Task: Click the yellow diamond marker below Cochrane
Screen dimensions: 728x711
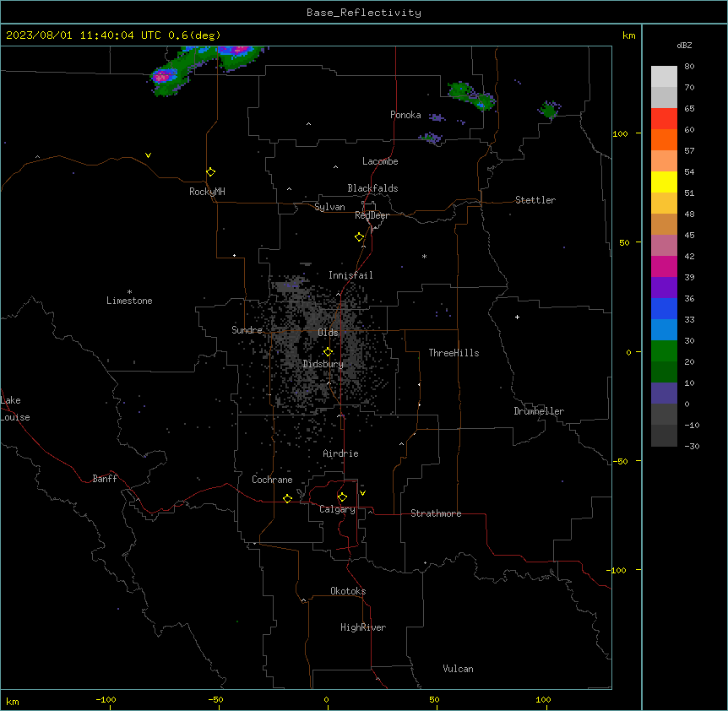Action: [287, 498]
